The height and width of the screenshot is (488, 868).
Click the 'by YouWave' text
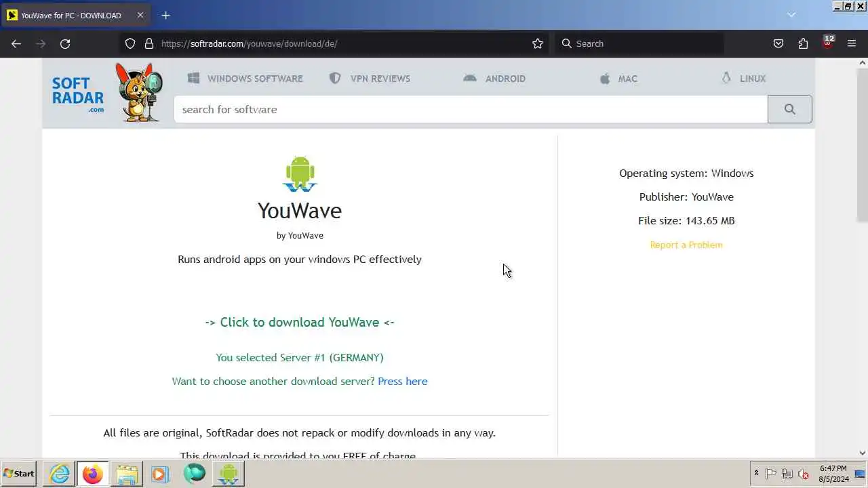(x=300, y=235)
